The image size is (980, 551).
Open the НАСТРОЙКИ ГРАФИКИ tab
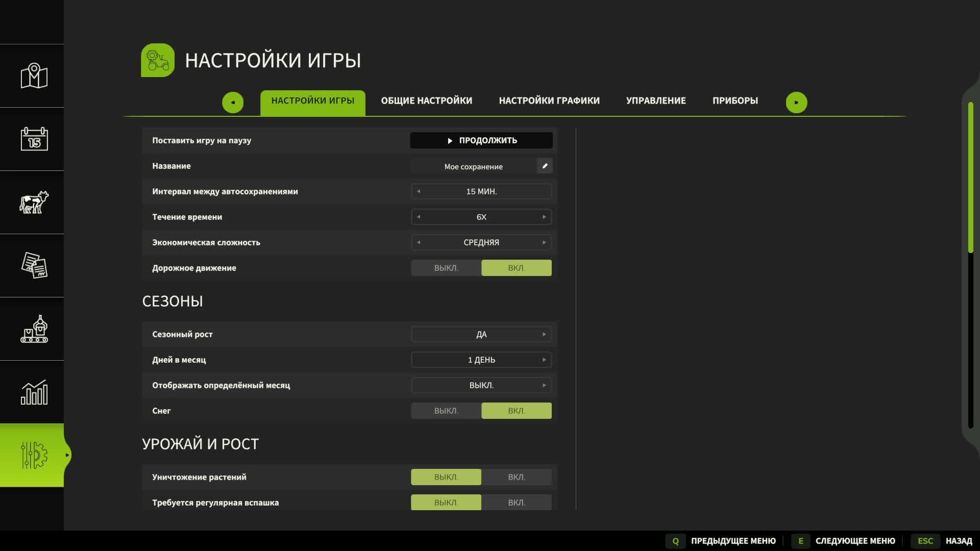coord(549,101)
